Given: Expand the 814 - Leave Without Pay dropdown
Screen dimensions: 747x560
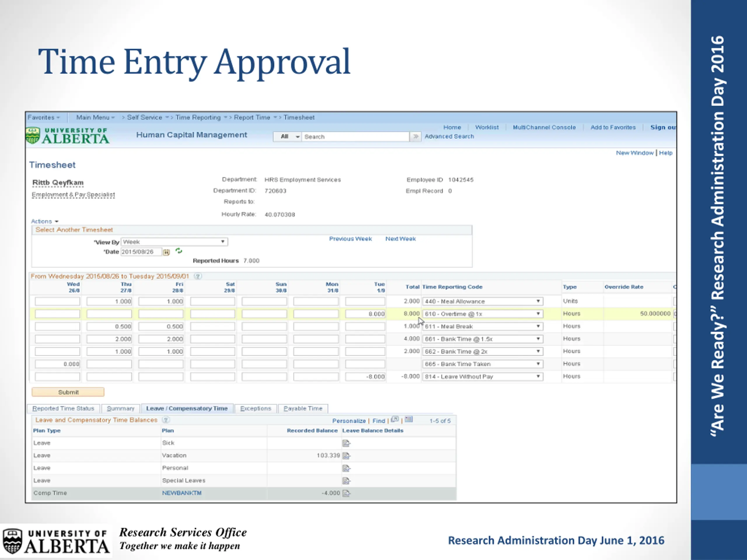Looking at the screenshot, I should pos(483,377).
